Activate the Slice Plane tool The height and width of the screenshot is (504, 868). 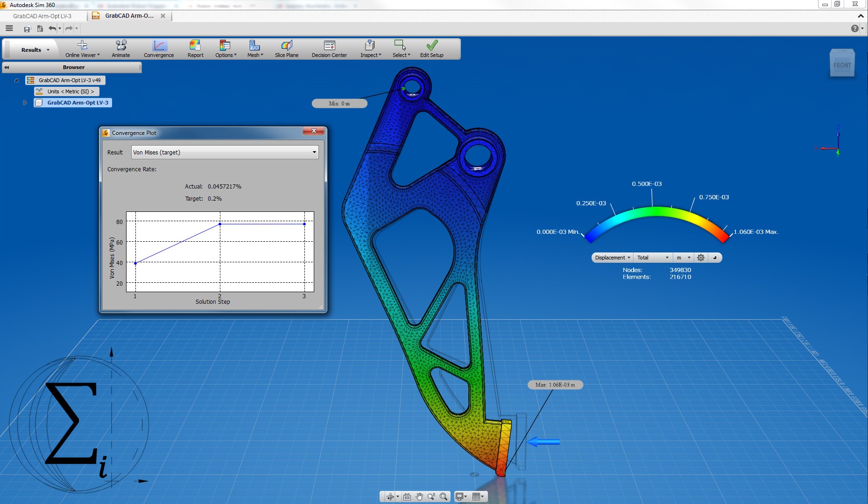pyautogui.click(x=287, y=49)
